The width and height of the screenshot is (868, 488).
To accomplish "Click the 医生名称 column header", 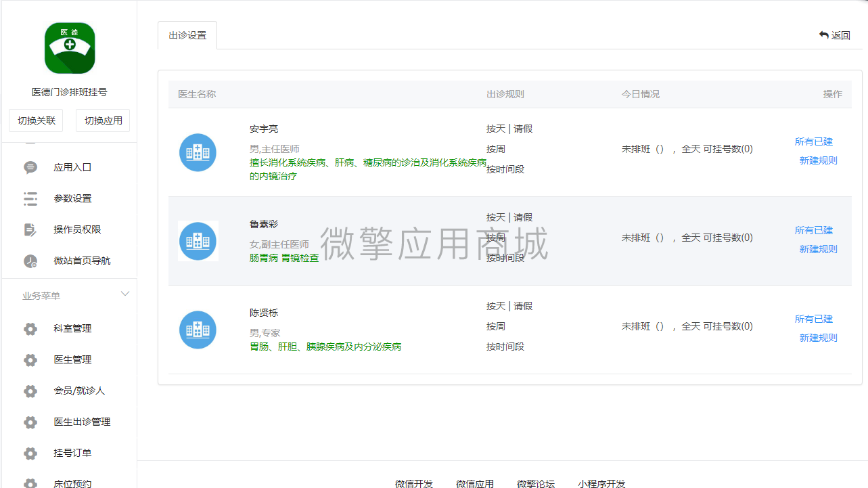I will (197, 94).
